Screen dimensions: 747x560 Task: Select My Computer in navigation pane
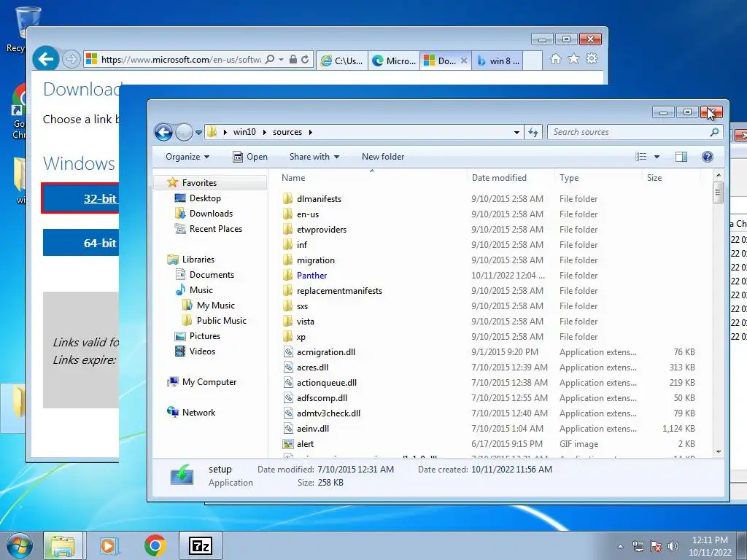point(209,382)
